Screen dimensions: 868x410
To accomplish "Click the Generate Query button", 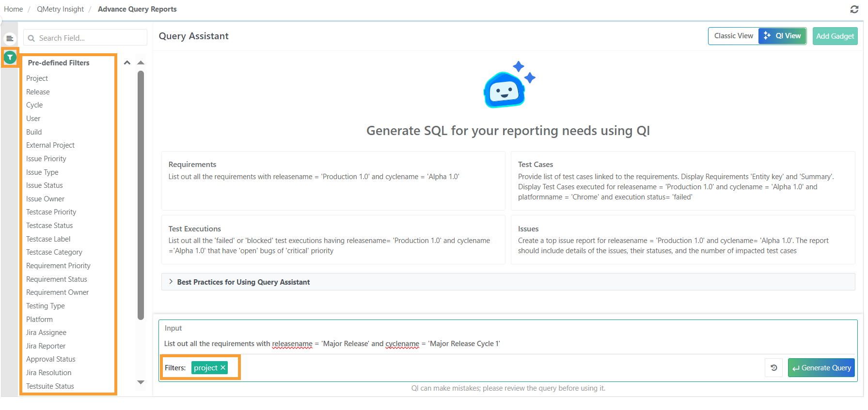I will click(x=821, y=368).
